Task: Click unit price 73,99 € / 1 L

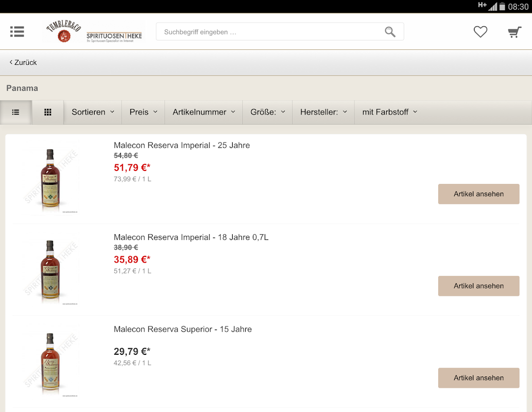Action: point(132,179)
